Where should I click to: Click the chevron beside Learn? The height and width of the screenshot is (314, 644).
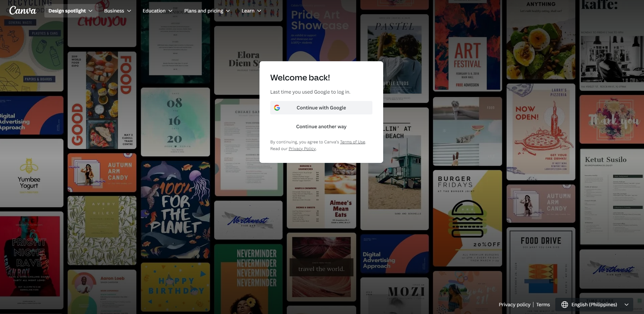(x=260, y=11)
